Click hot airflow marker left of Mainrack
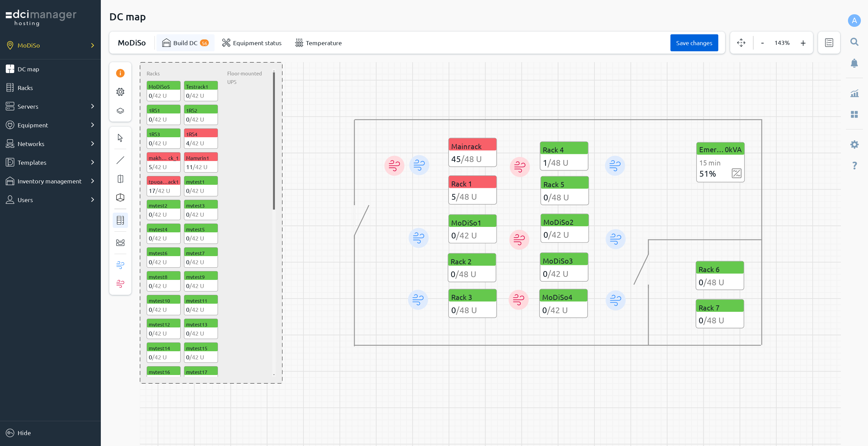Viewport: 868px width, 446px height. pyautogui.click(x=394, y=166)
